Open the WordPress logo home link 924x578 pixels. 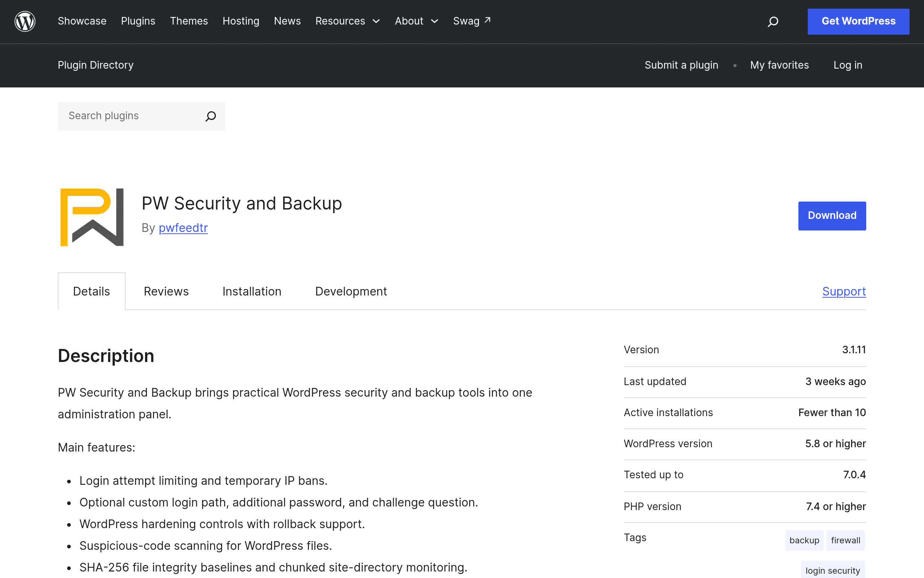25,21
